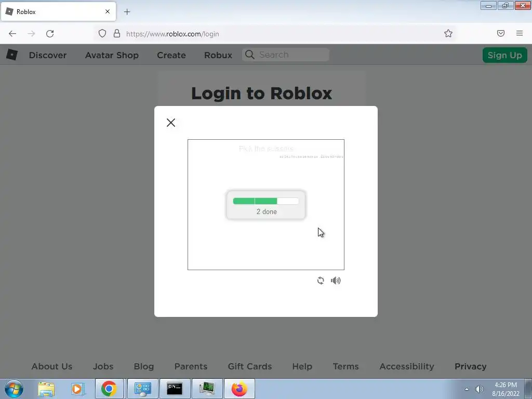Launch Windows Media Player from taskbar
532x399 pixels.
coord(77,389)
